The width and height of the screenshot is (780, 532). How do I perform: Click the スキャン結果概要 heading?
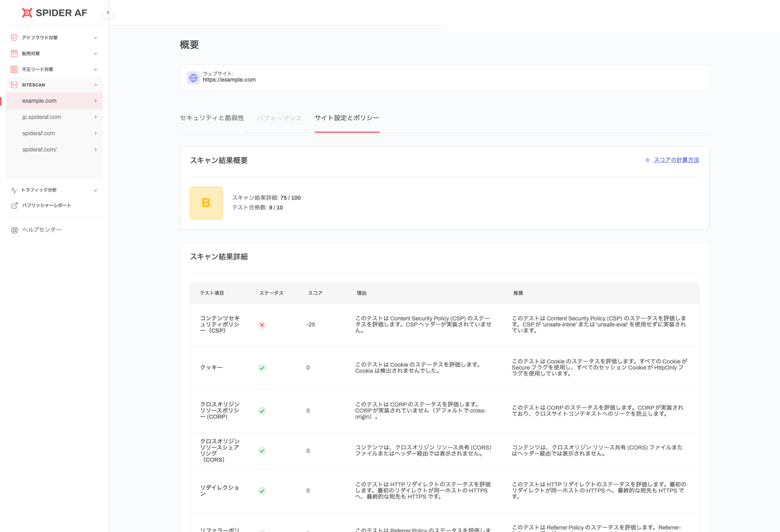coord(219,160)
